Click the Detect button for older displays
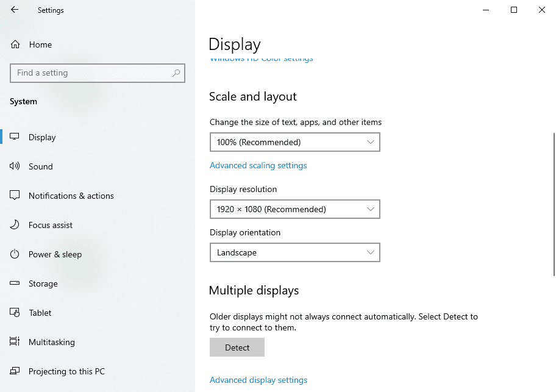Image resolution: width=556 pixels, height=392 pixels. [x=237, y=347]
